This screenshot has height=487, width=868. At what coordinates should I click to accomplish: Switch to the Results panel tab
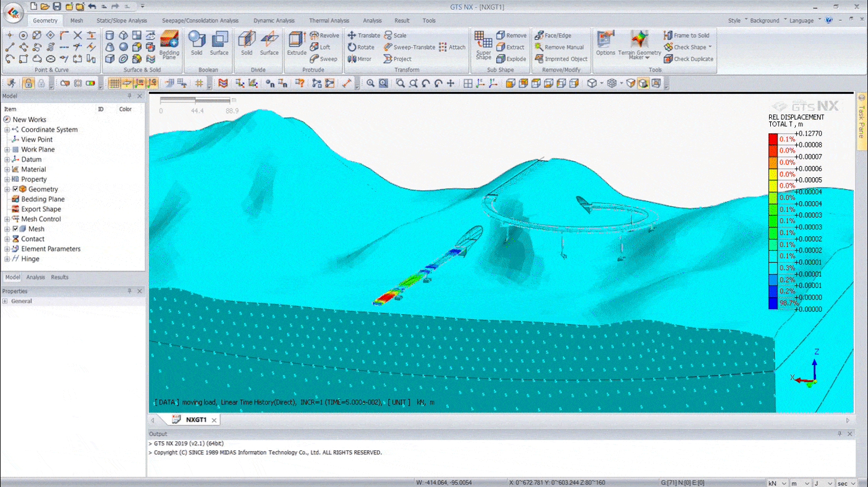tap(59, 277)
